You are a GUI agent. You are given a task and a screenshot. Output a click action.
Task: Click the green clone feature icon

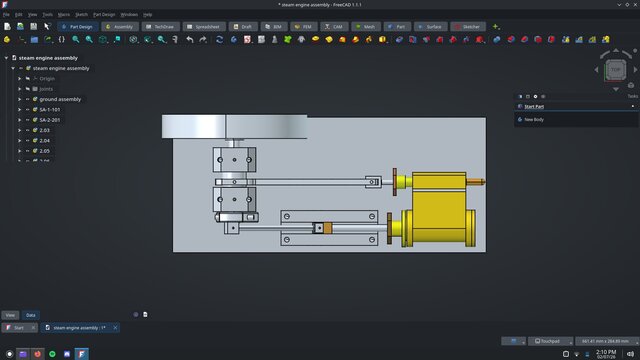(288, 40)
